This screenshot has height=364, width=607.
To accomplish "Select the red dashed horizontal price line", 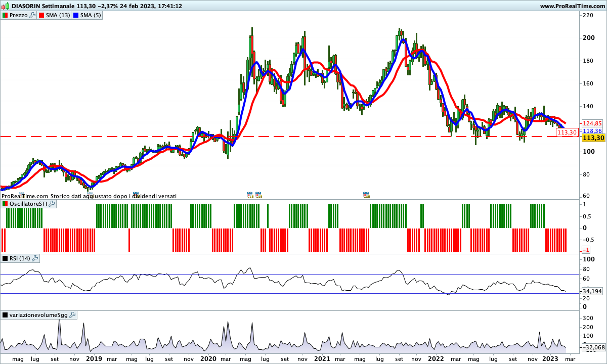I will point(303,136).
